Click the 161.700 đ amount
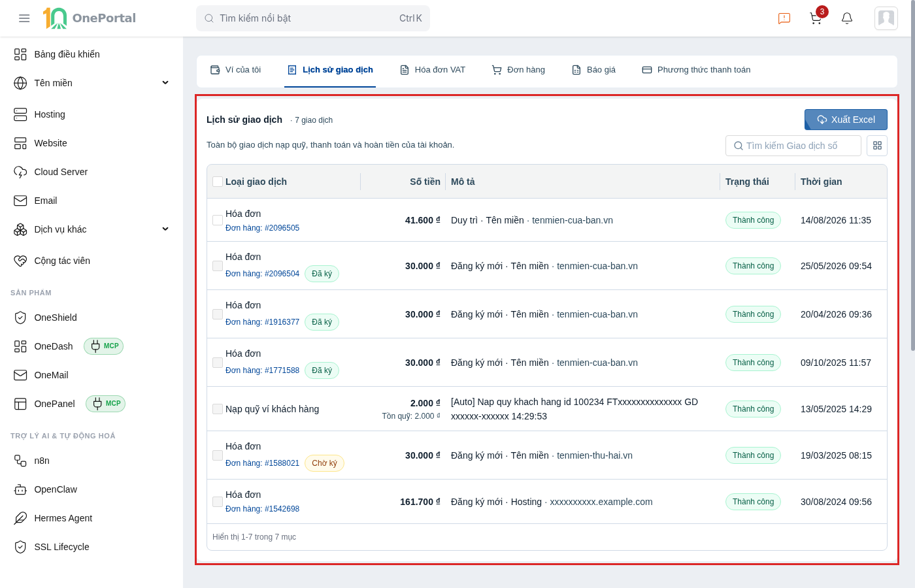 (420, 502)
